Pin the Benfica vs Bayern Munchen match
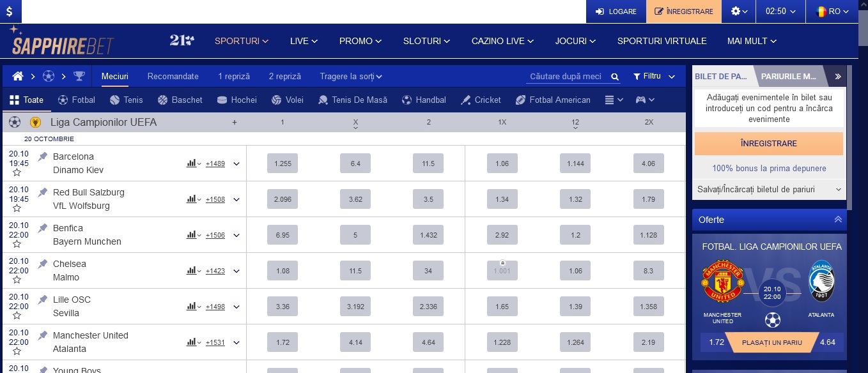 (43, 228)
